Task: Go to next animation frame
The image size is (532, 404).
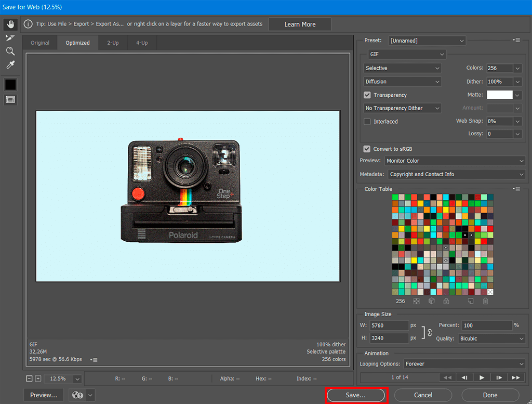Action: pyautogui.click(x=499, y=377)
